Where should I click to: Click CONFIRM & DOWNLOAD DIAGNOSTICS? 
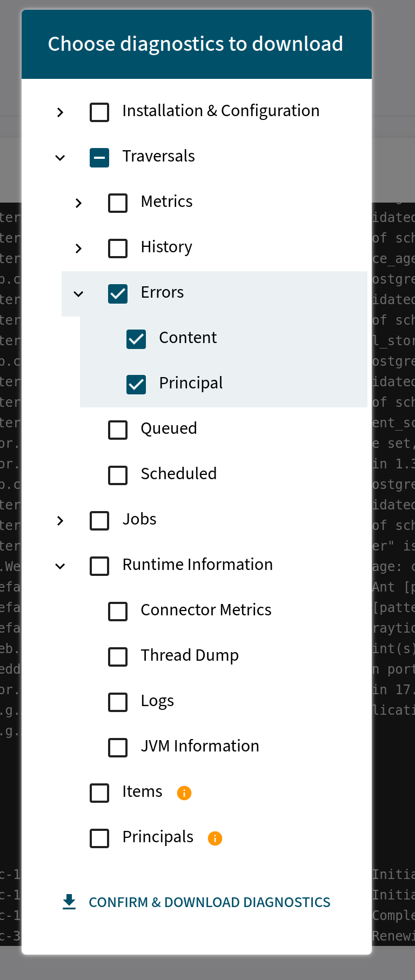[x=210, y=902]
